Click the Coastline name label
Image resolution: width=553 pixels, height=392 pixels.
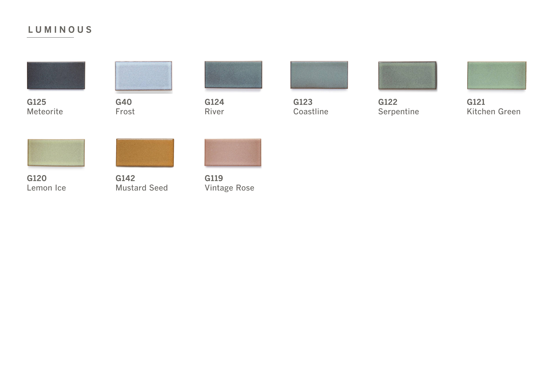point(311,112)
